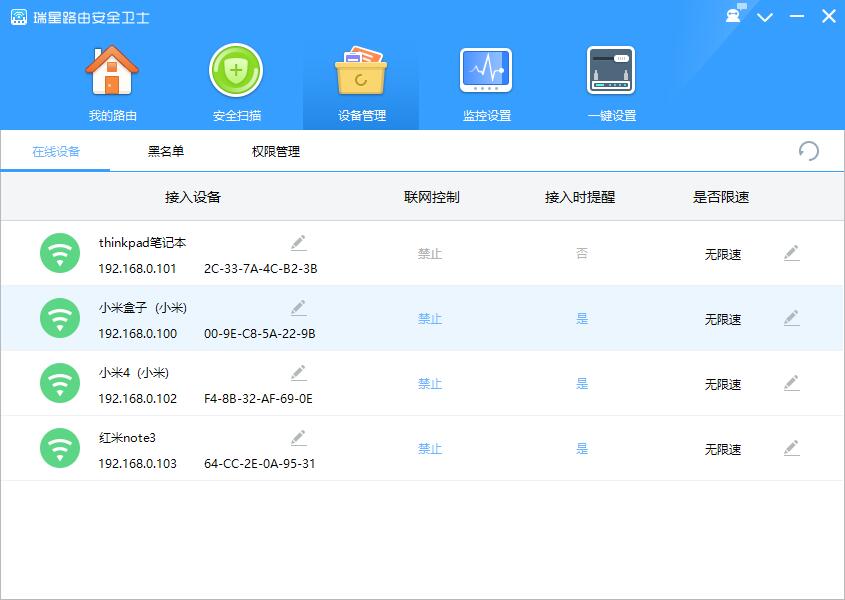Viewport: 845px width, 600px height.
Task: Edit the 红米note3 device name
Action: pos(299,438)
